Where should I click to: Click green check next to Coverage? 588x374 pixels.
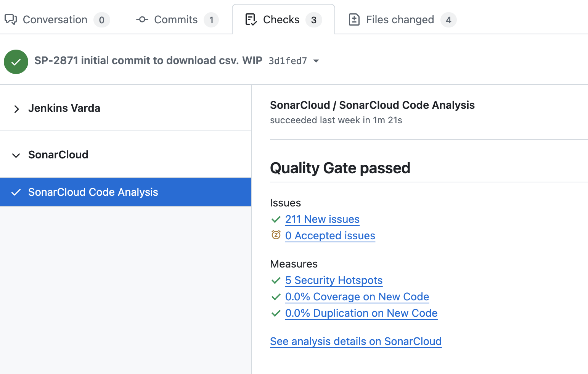(276, 297)
